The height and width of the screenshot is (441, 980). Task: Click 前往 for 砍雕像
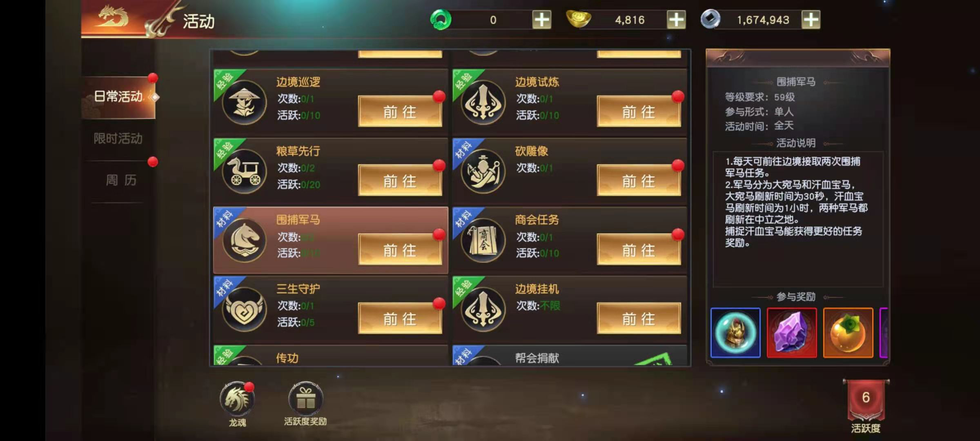click(639, 180)
